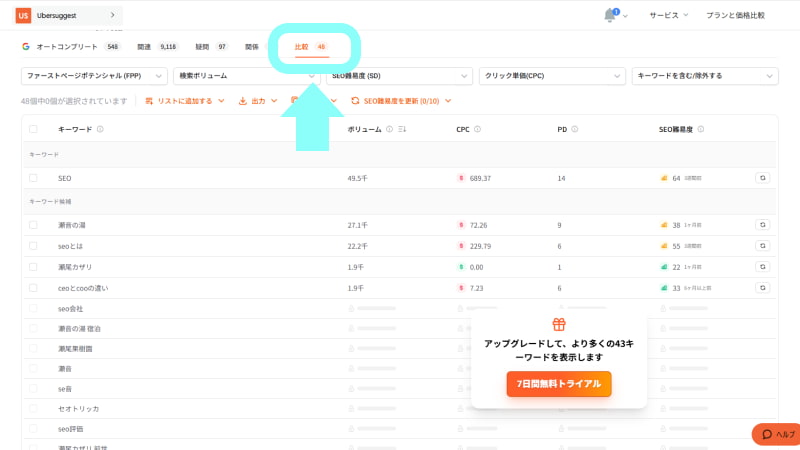Screen dimensions: 800x450
Task: Click seo評価 keyword text
Action: 70,429
